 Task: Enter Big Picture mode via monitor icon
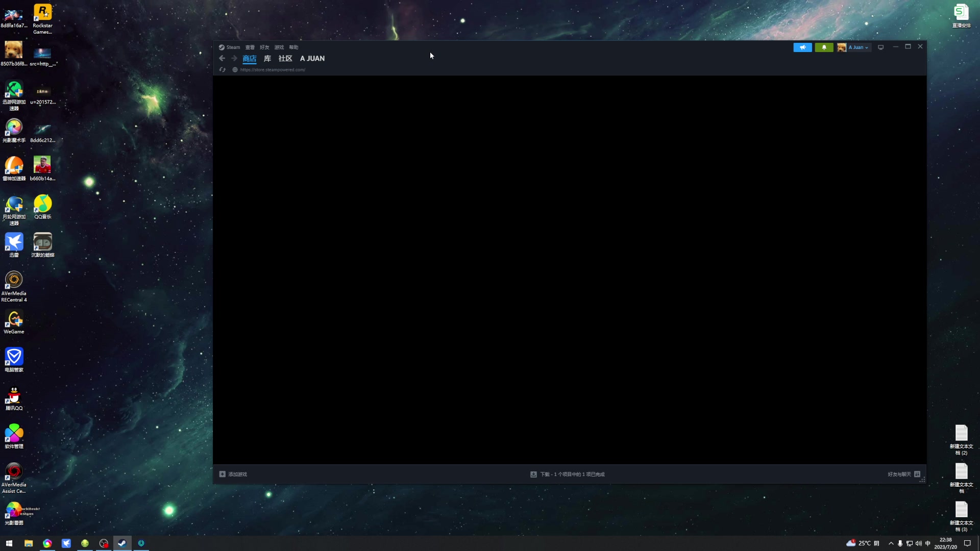pyautogui.click(x=880, y=47)
